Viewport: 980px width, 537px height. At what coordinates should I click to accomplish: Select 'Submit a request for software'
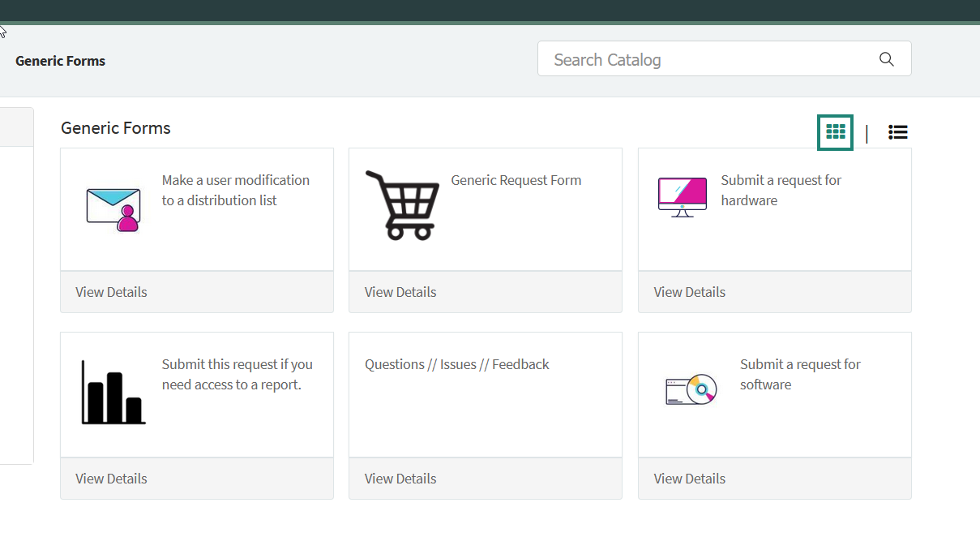pos(800,374)
